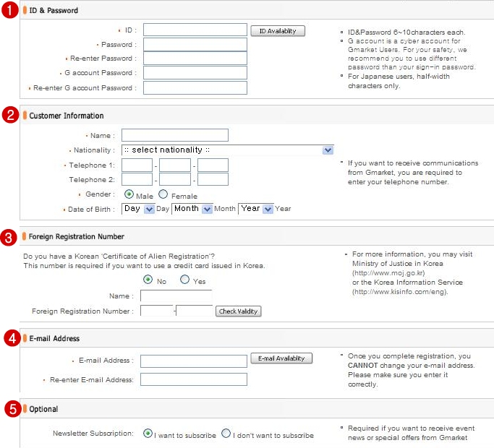
Task: Click the customer Name input field
Action: (x=175, y=135)
